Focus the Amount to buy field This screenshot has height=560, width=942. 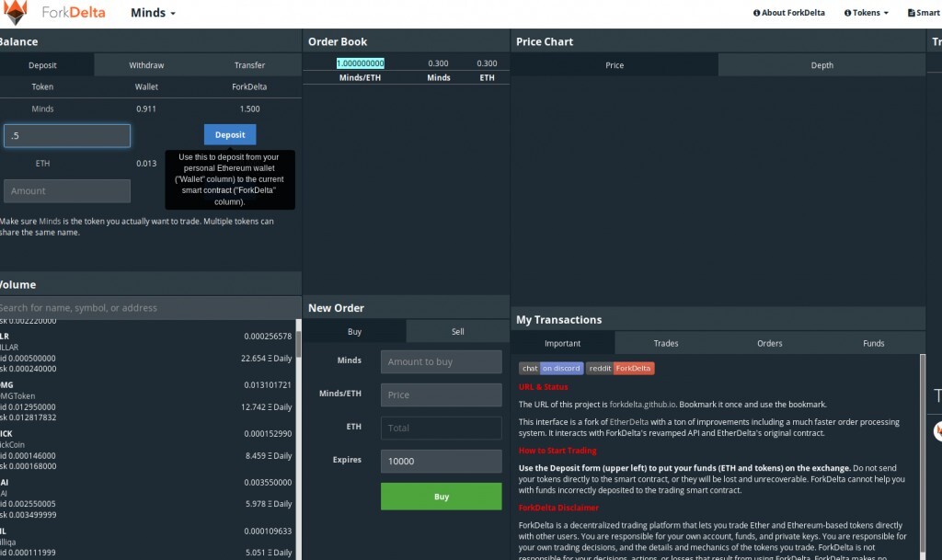tap(441, 362)
